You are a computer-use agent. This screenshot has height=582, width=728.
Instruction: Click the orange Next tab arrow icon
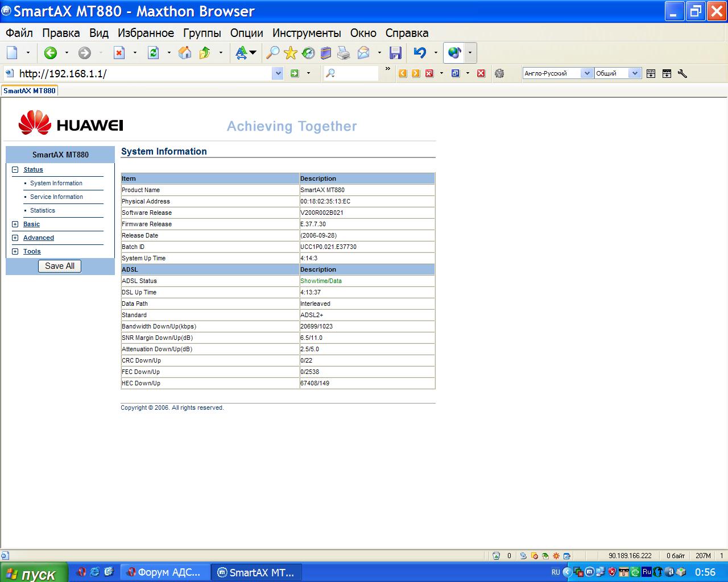click(x=416, y=73)
